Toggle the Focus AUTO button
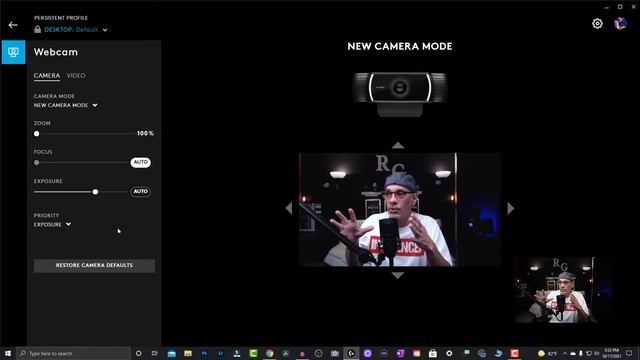The height and width of the screenshot is (360, 640). click(x=141, y=162)
